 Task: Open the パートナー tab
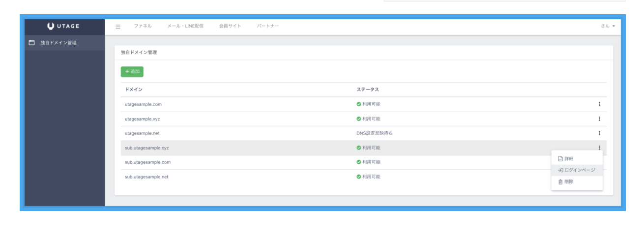[268, 26]
